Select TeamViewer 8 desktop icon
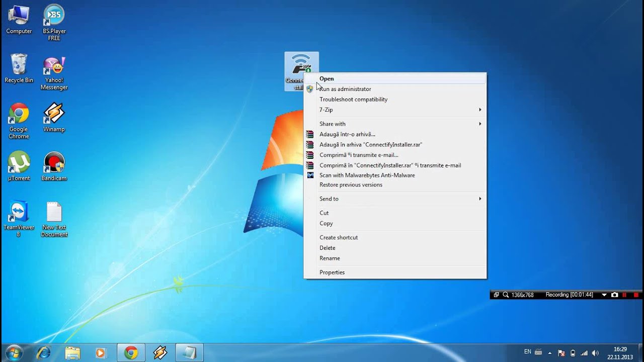The width and height of the screenshot is (644, 362). [x=19, y=219]
